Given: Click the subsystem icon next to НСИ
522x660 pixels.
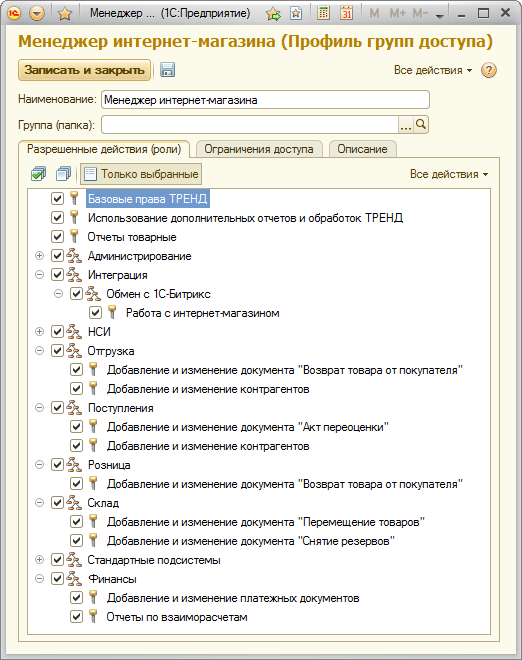Looking at the screenshot, I should (x=74, y=331).
